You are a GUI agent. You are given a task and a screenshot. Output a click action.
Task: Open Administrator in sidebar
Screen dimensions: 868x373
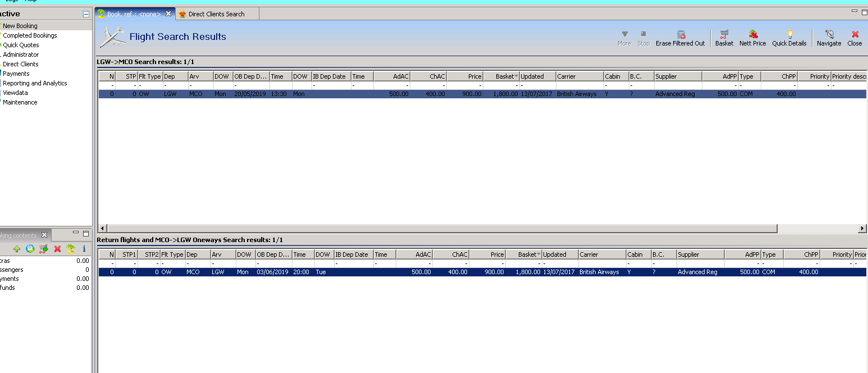point(21,54)
